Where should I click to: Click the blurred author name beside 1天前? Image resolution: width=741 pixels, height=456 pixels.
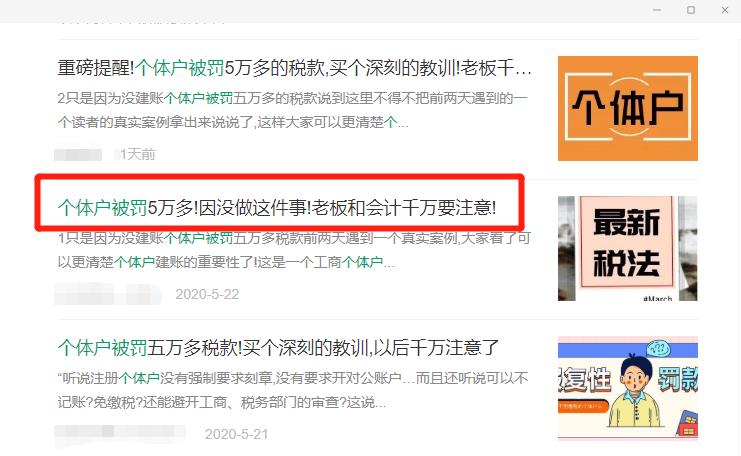point(78,155)
